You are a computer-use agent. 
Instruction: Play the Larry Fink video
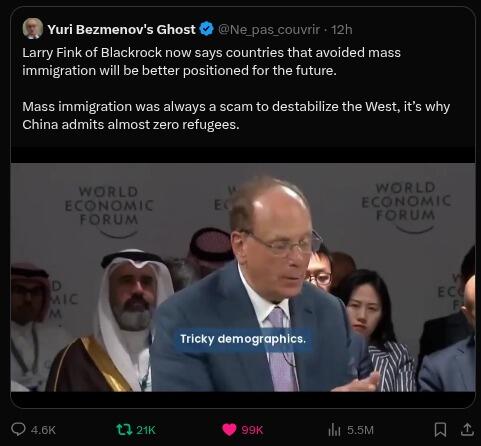[x=243, y=277]
